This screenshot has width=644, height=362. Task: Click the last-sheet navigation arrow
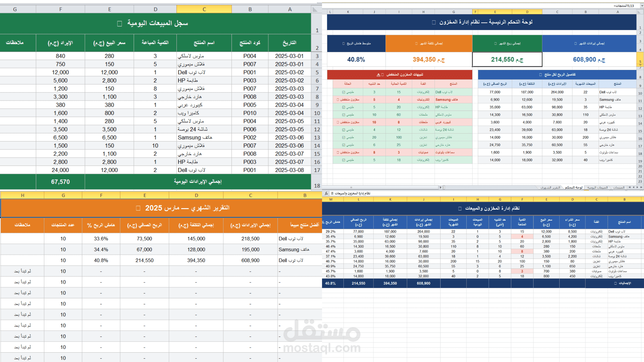pyautogui.click(x=630, y=188)
